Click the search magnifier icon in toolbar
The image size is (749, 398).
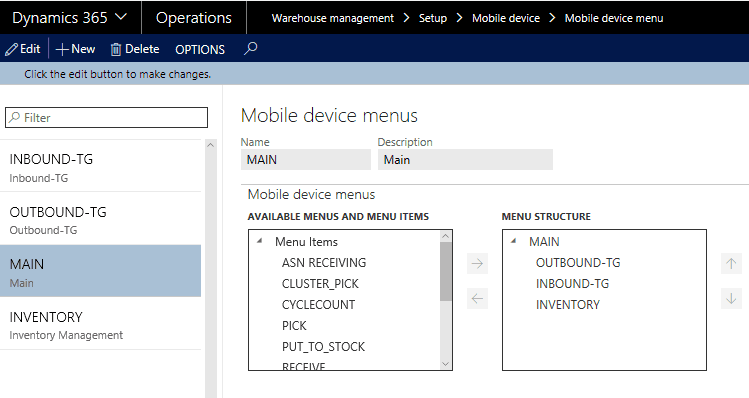tap(251, 48)
